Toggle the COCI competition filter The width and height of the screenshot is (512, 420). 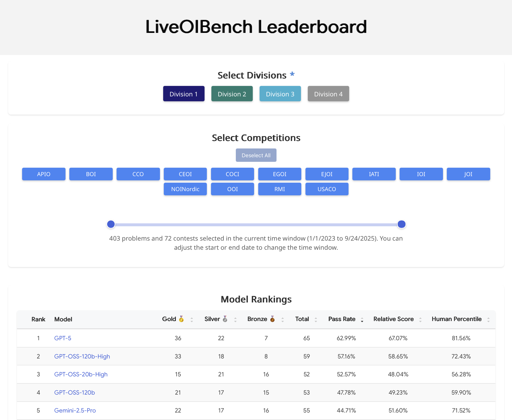[x=233, y=174]
